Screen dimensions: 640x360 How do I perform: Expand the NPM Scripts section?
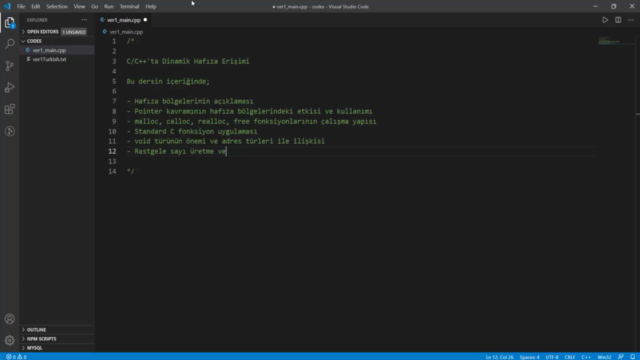(x=57, y=339)
